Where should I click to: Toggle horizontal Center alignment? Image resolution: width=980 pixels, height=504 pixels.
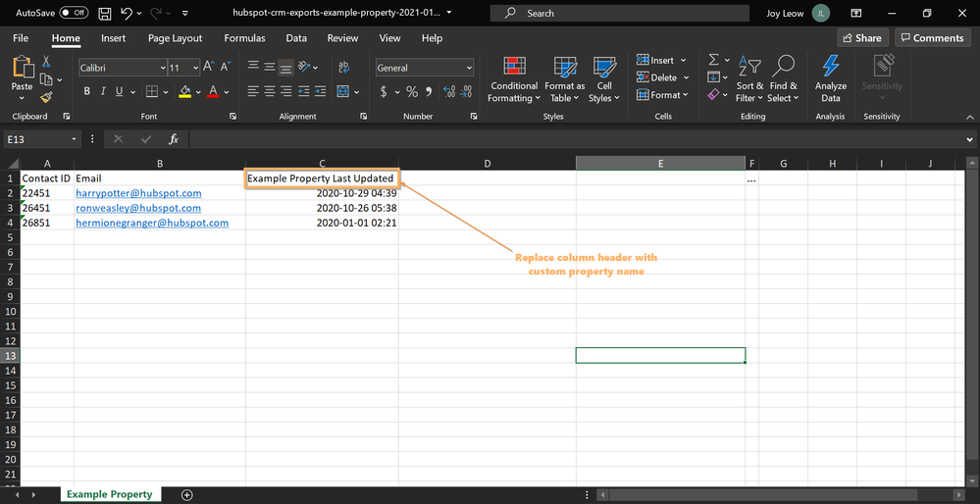pos(270,92)
